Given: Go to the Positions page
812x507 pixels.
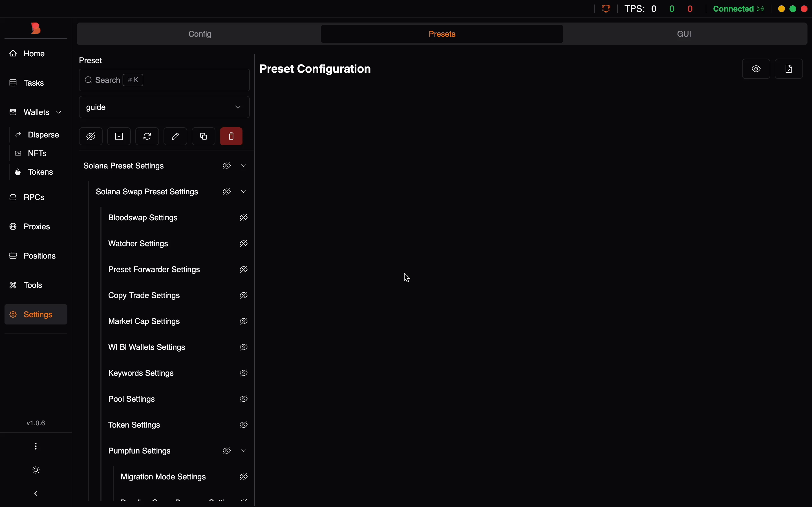Looking at the screenshot, I should 39,256.
